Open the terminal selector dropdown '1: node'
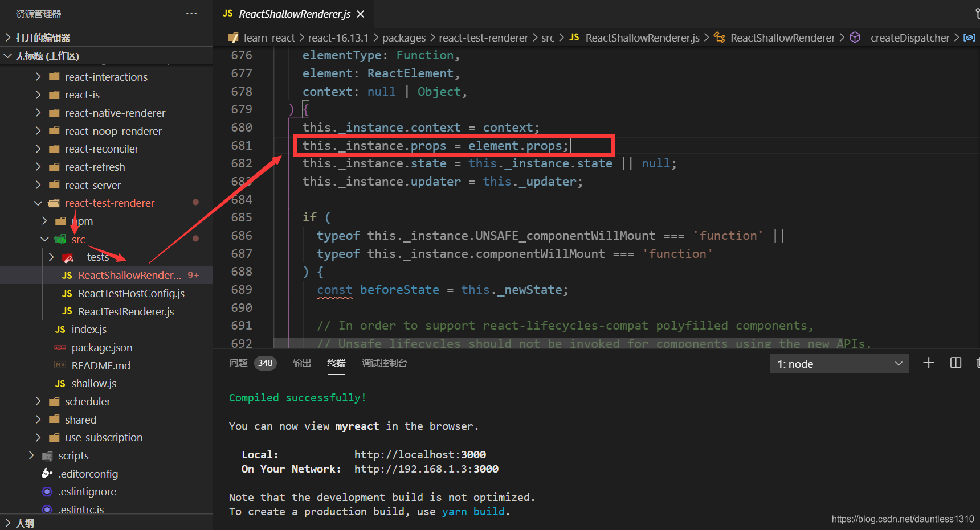Screen dimensions: 980x530 click(x=839, y=364)
